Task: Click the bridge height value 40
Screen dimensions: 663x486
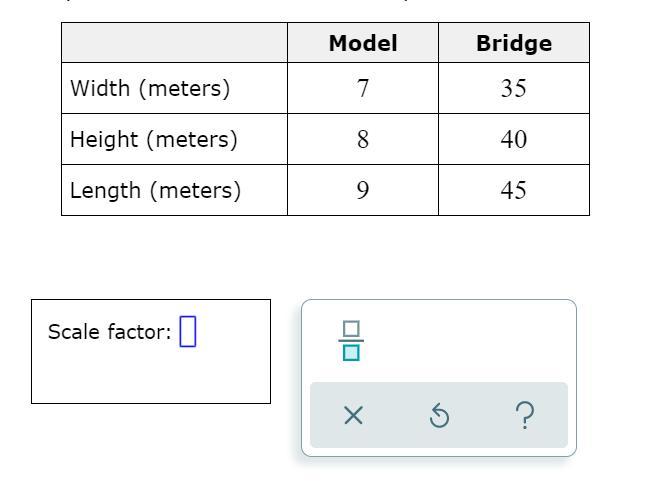Action: point(513,140)
